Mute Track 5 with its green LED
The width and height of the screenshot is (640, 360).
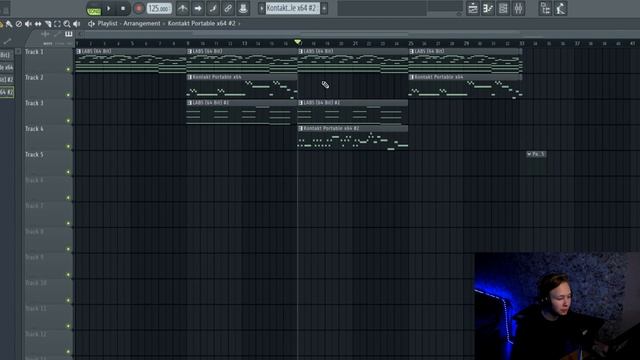pyautogui.click(x=68, y=172)
